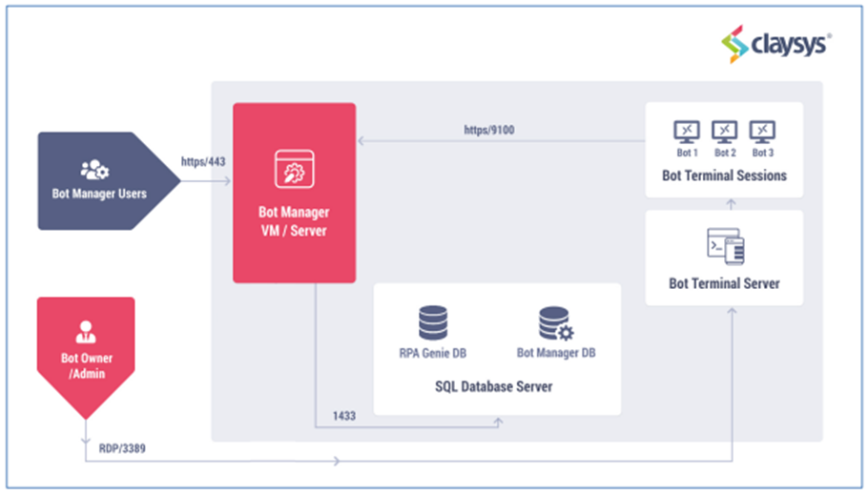Click the Claysys logo

[x=776, y=44]
